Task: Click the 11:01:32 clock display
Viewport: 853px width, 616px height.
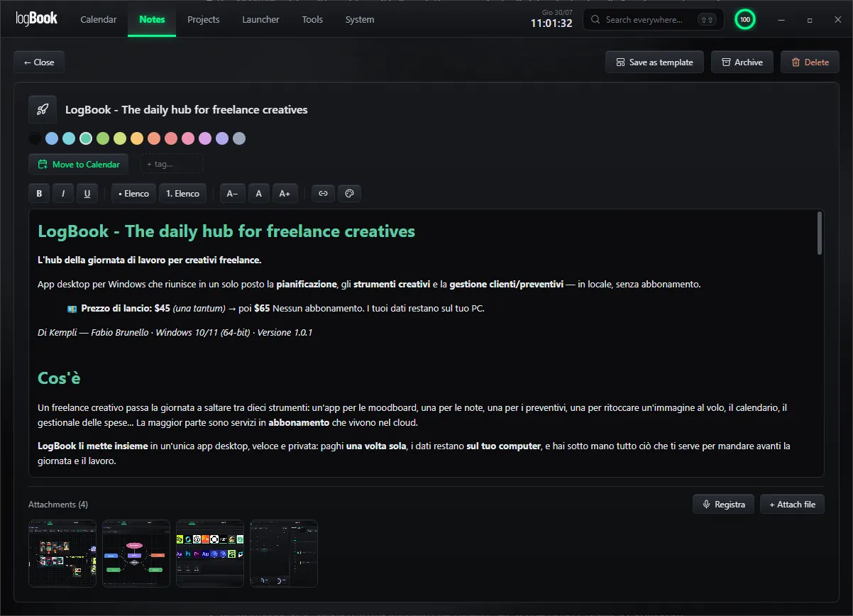Action: click(x=551, y=23)
